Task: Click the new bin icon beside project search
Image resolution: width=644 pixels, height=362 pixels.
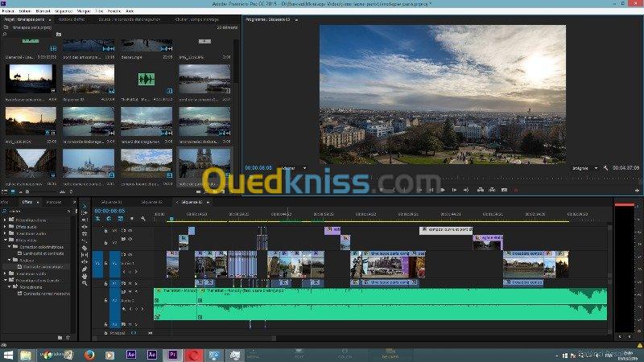Action: click(58, 35)
